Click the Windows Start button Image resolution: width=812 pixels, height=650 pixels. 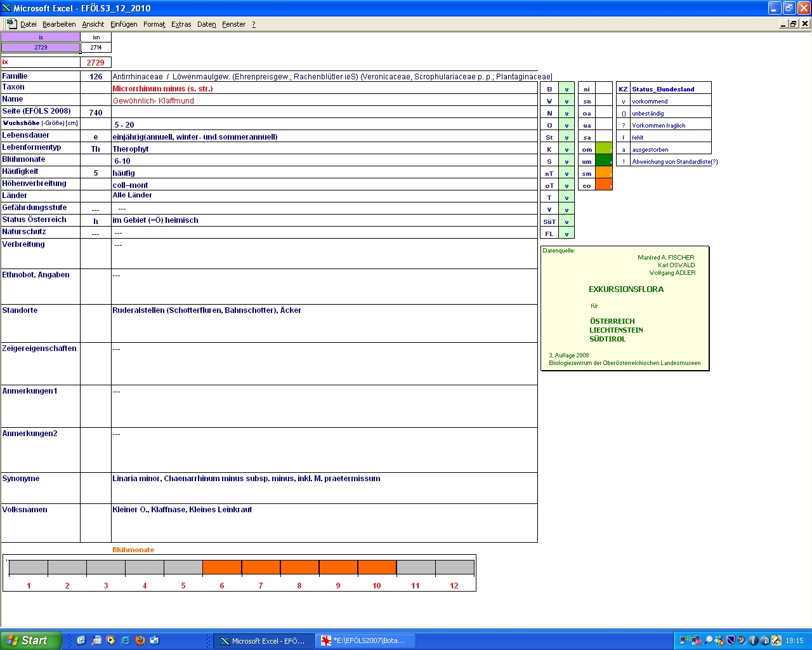(x=31, y=640)
